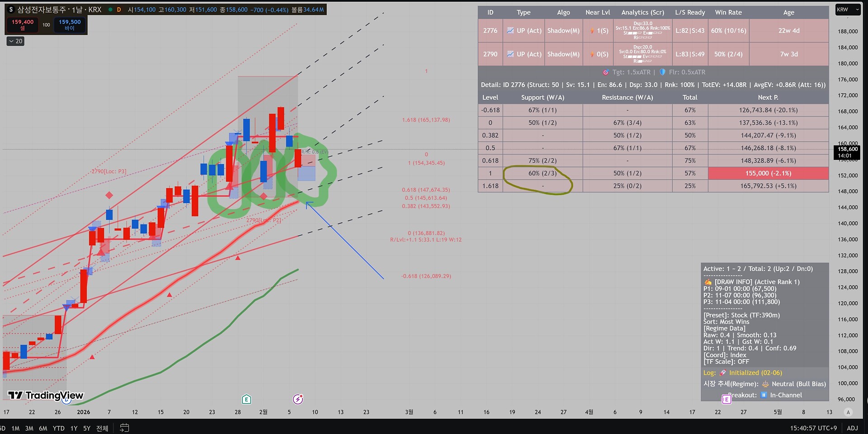
Task: Click the L:83|S:49 cell
Action: (690, 54)
